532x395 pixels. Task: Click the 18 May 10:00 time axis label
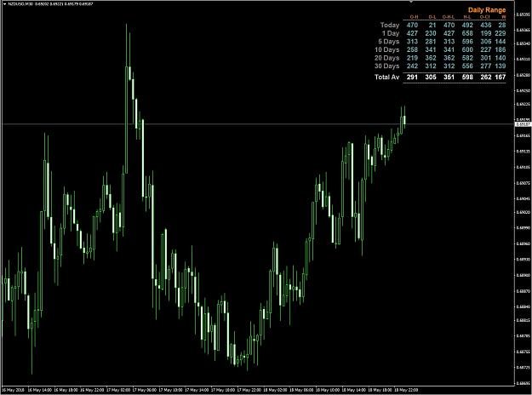pos(328,390)
